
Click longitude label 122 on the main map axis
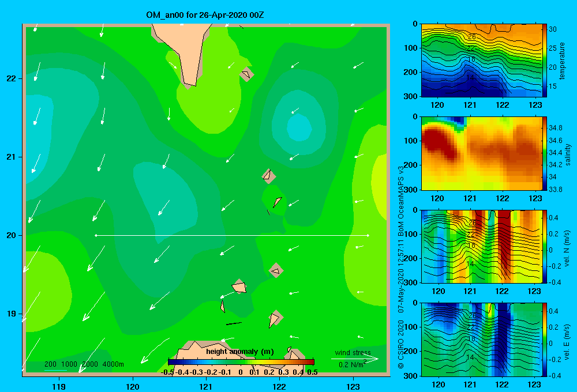(x=279, y=386)
